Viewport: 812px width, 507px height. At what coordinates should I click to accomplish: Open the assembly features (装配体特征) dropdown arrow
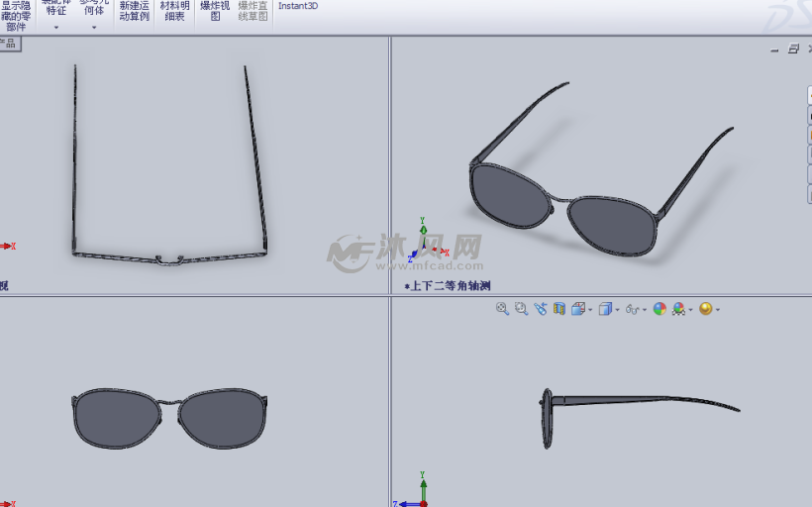click(x=56, y=28)
